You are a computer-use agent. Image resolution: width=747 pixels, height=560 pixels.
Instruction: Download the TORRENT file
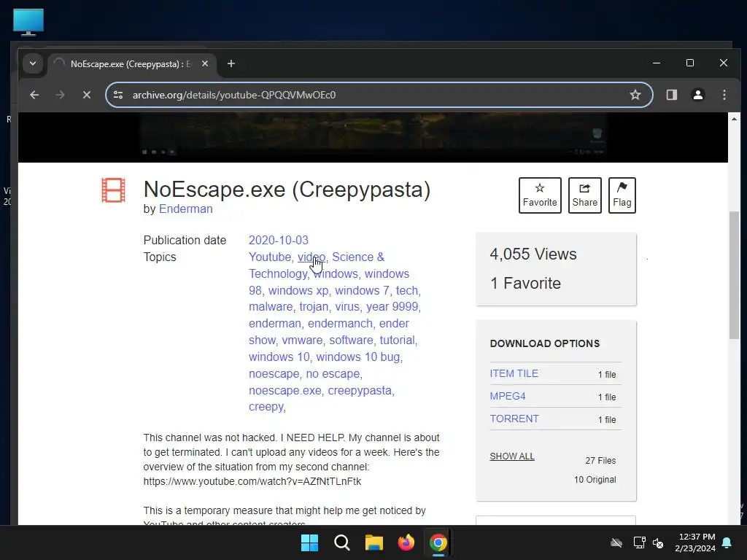pyautogui.click(x=514, y=419)
